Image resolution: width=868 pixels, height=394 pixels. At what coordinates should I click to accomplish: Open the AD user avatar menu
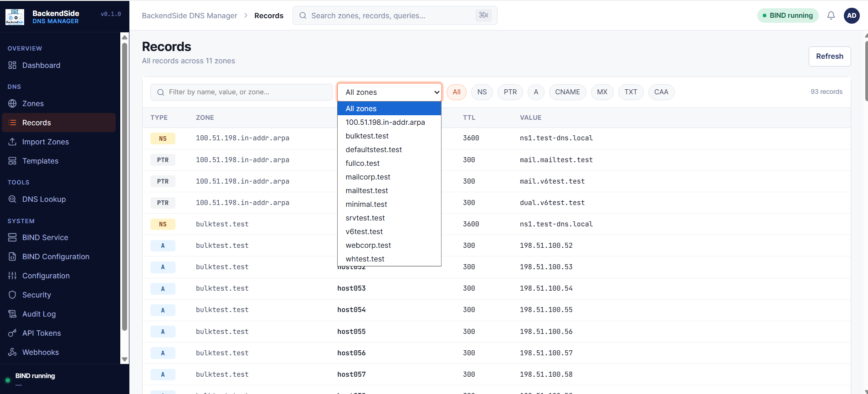click(852, 15)
